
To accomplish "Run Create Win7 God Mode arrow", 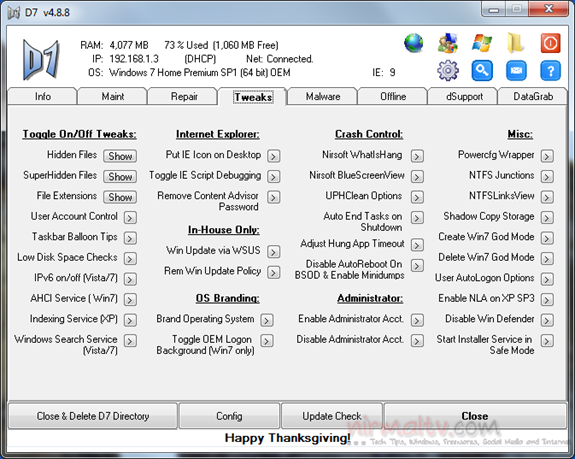I will click(x=547, y=238).
